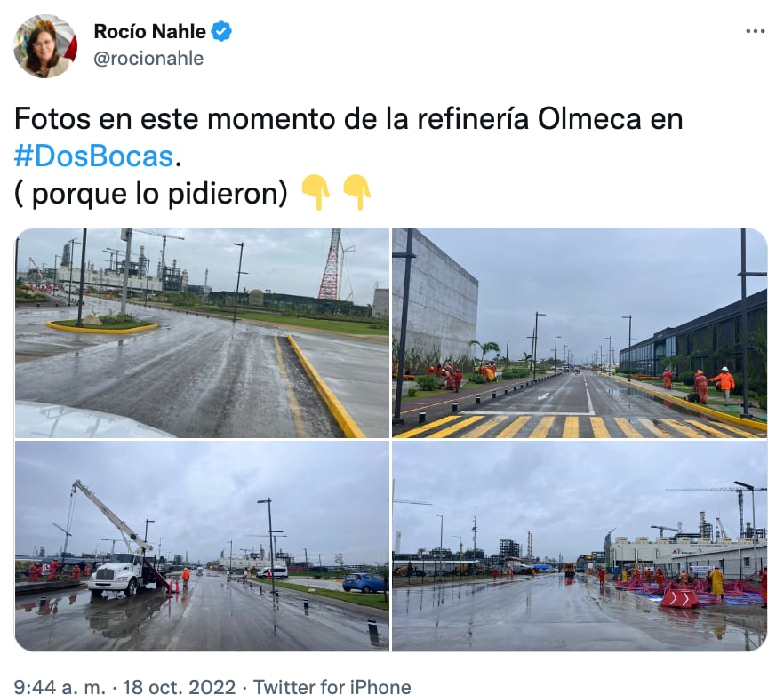
Task: Click the blue verified badge icon
Action: tap(221, 31)
